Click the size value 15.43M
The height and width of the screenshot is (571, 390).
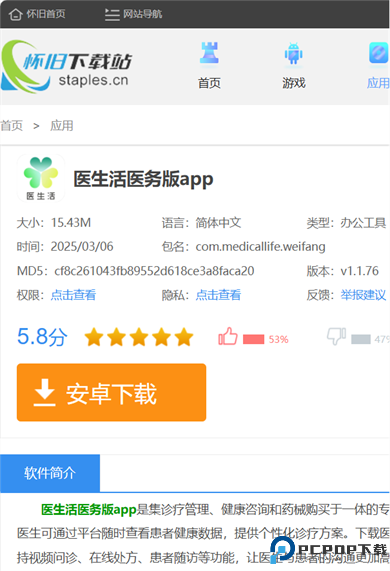71,223
